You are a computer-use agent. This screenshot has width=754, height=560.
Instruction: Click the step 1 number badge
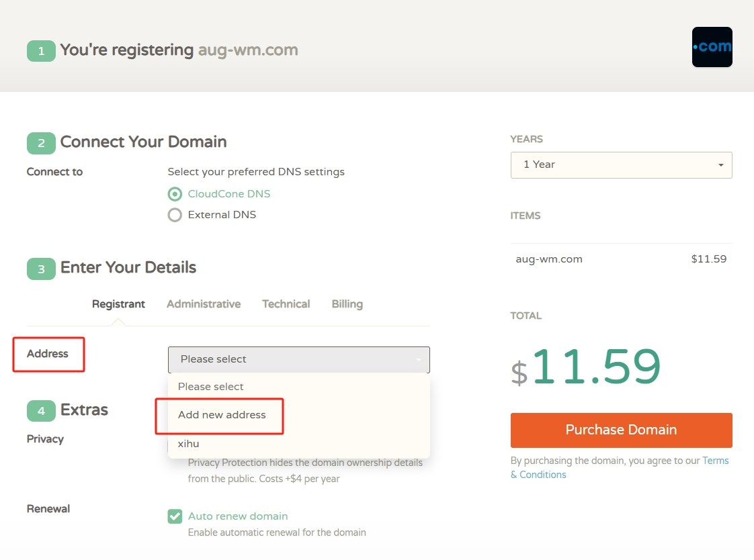click(41, 51)
